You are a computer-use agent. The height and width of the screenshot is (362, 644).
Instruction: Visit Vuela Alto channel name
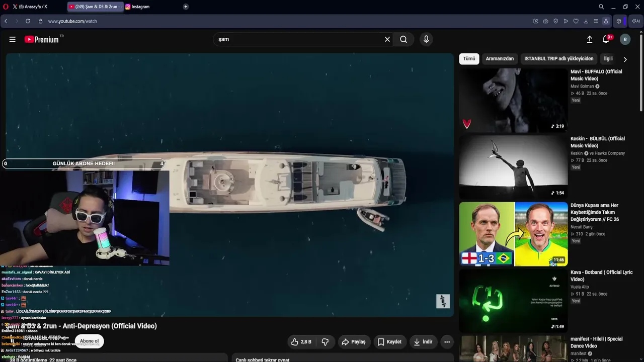click(x=580, y=287)
